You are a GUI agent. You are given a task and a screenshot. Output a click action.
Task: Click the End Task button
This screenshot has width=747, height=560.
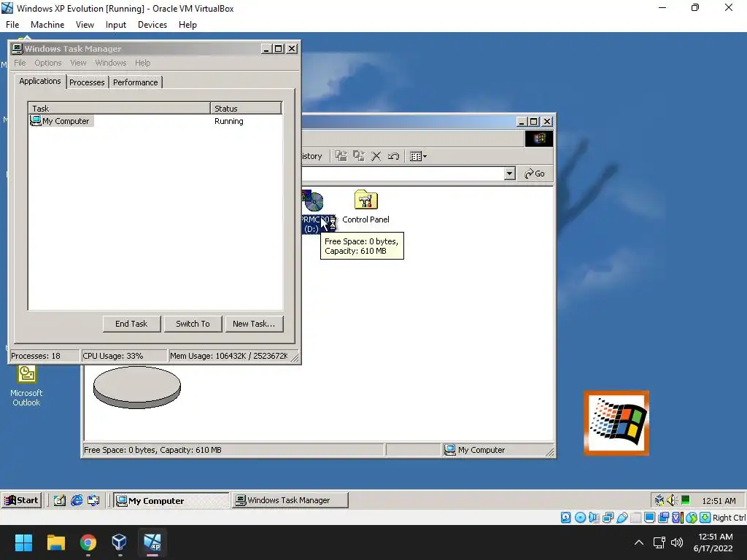[131, 324]
